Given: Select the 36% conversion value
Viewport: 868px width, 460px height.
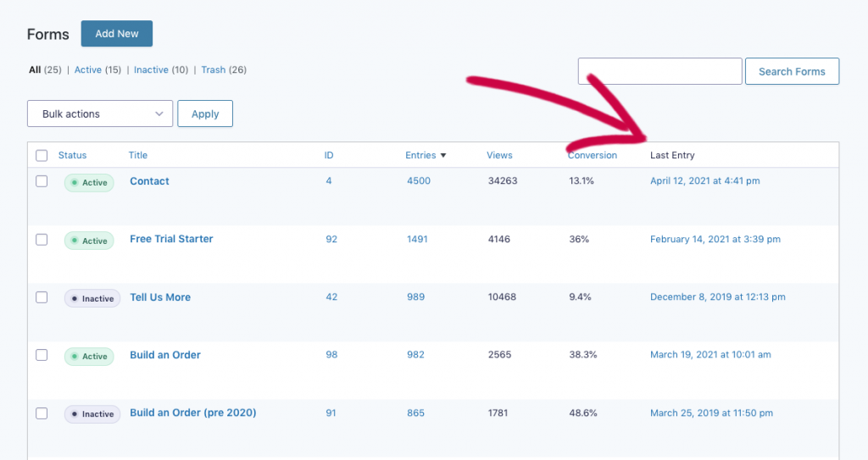Looking at the screenshot, I should [579, 239].
